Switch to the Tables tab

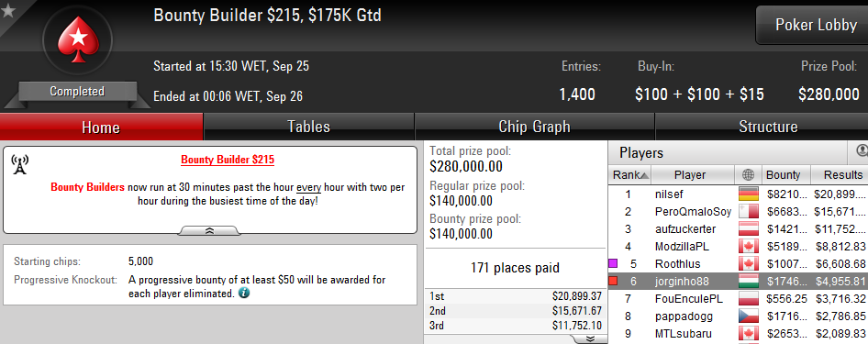tap(309, 127)
